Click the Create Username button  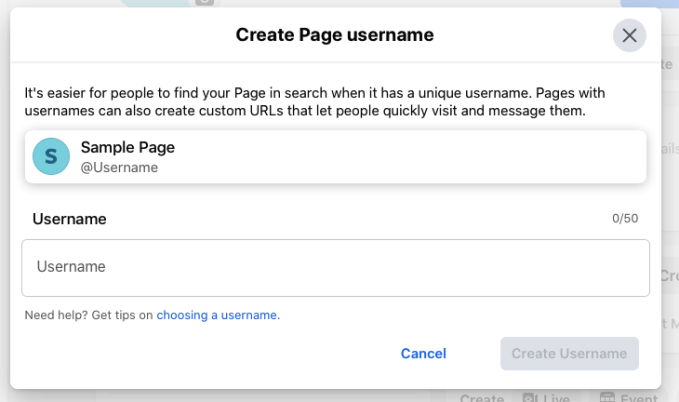pos(569,353)
